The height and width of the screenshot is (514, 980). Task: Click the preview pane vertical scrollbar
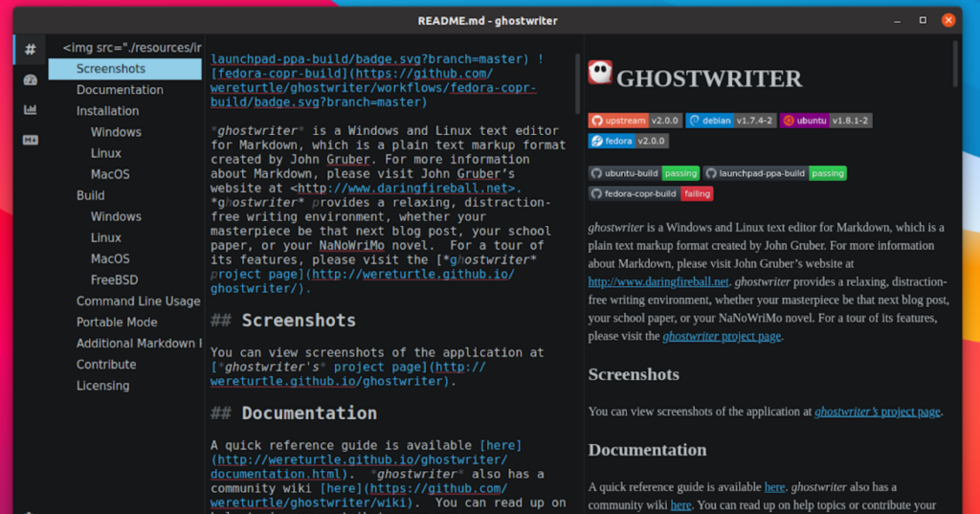coord(954,64)
